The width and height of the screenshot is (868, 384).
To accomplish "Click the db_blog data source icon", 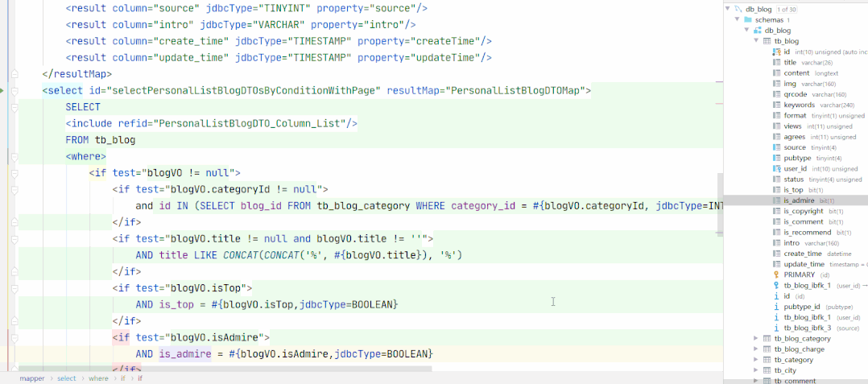I will (x=738, y=9).
